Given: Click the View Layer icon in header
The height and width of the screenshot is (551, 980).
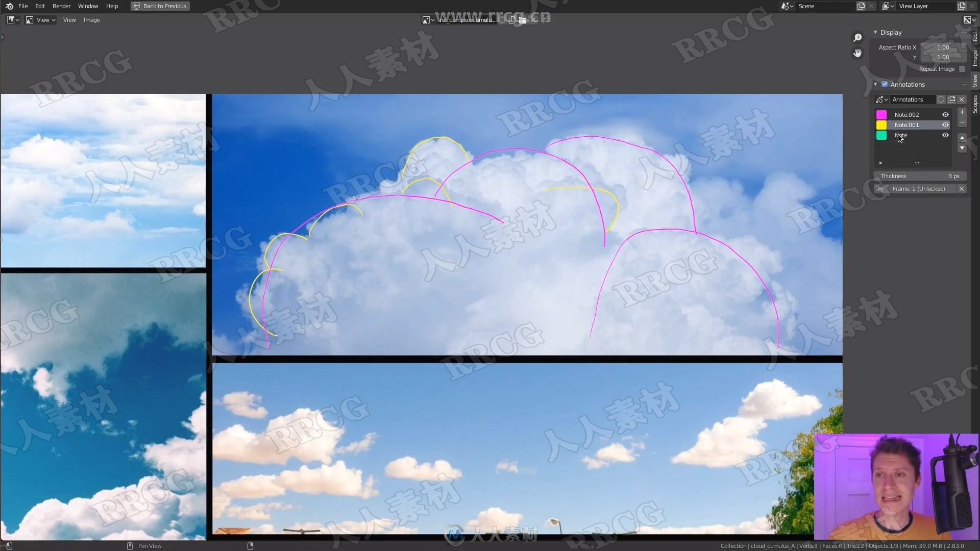Looking at the screenshot, I should 886,6.
